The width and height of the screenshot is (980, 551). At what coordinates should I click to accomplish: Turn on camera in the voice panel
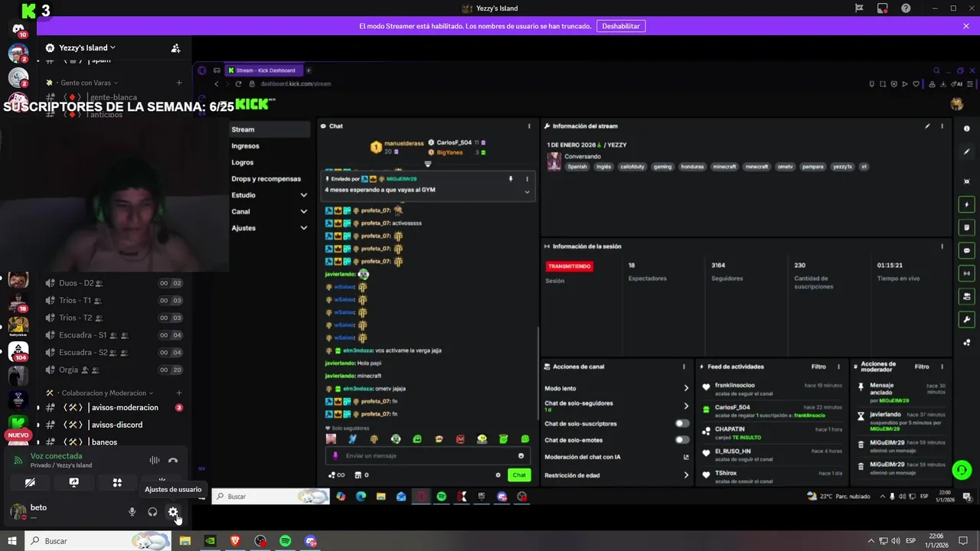[30, 483]
